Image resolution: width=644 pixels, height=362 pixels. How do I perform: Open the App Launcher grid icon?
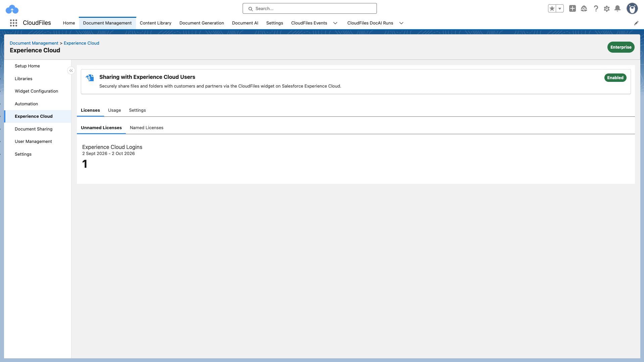(13, 23)
